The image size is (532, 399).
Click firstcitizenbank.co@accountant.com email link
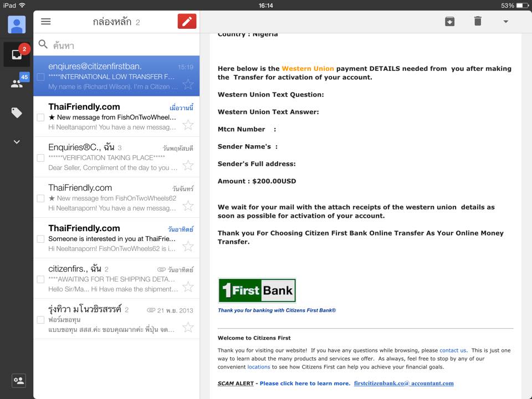pos(404,383)
